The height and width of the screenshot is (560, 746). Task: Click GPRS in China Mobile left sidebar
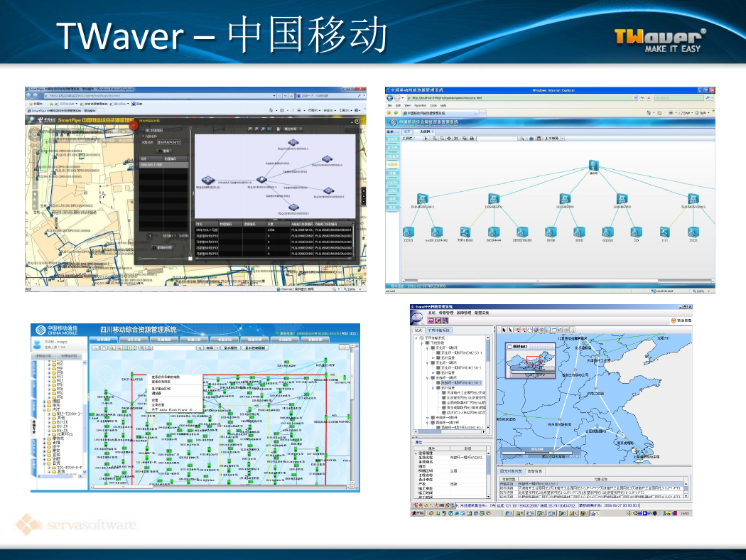pyautogui.click(x=392, y=190)
